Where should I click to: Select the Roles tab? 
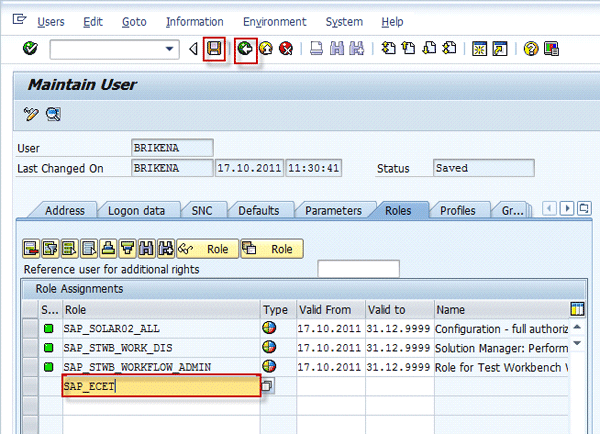pyautogui.click(x=398, y=210)
